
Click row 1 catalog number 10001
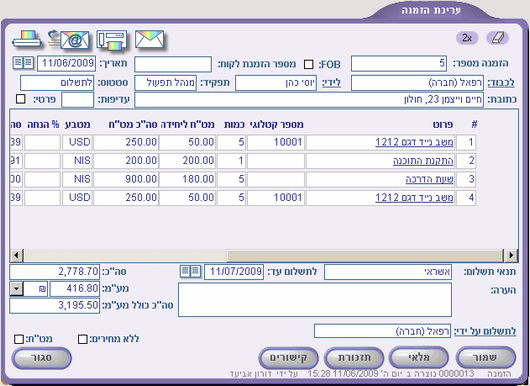276,142
